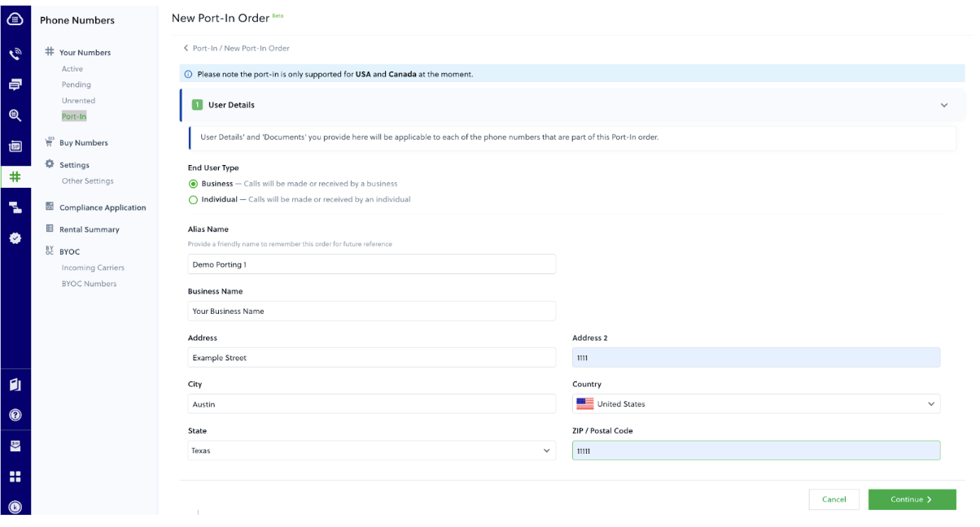Click the gear icon beside Settings
The width and height of the screenshot is (980, 527).
tap(50, 163)
